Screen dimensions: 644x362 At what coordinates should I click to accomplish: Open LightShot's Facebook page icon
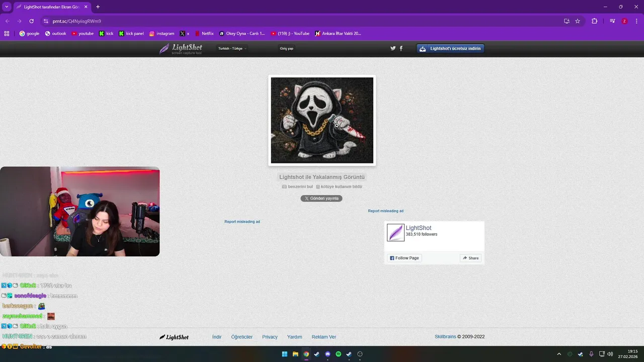click(401, 49)
